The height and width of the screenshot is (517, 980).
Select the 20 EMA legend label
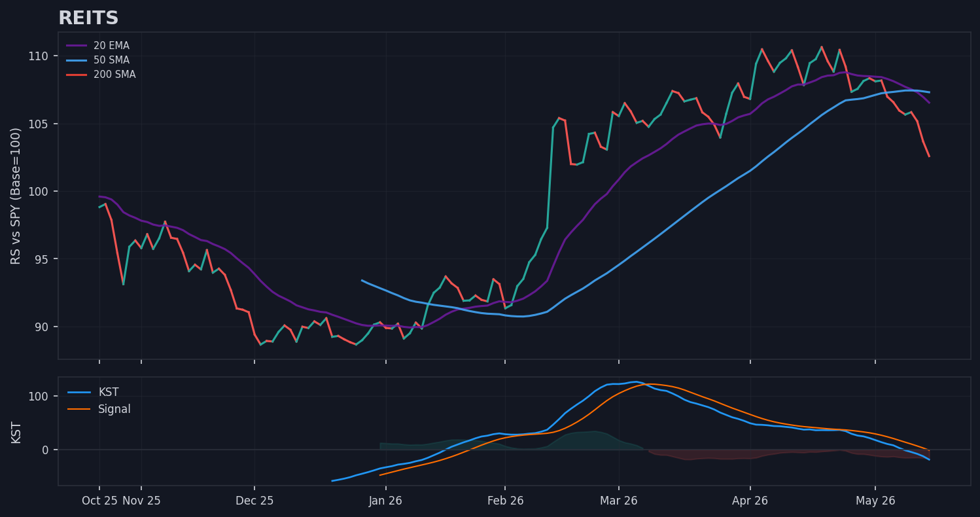pyautogui.click(x=111, y=46)
